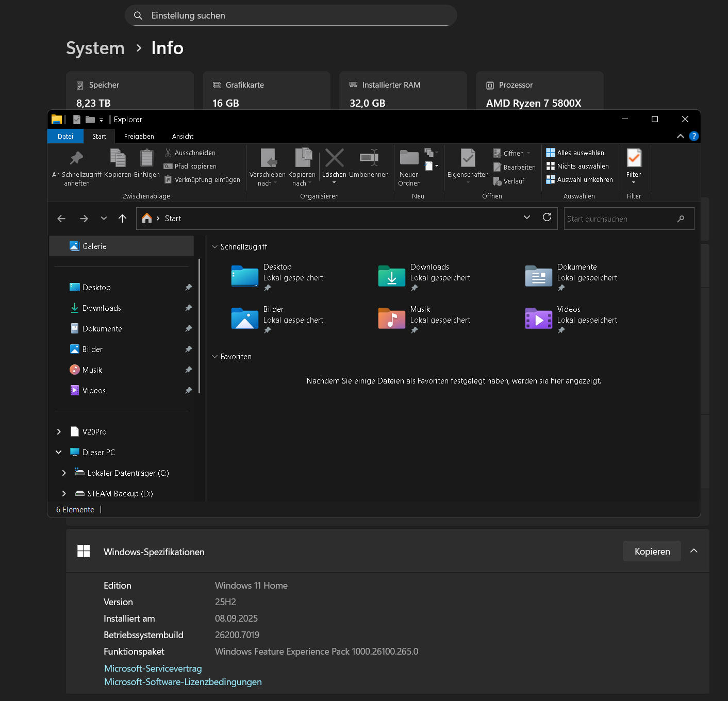The image size is (728, 701).
Task: Select Dokumente in navigation pane
Action: coord(122,328)
